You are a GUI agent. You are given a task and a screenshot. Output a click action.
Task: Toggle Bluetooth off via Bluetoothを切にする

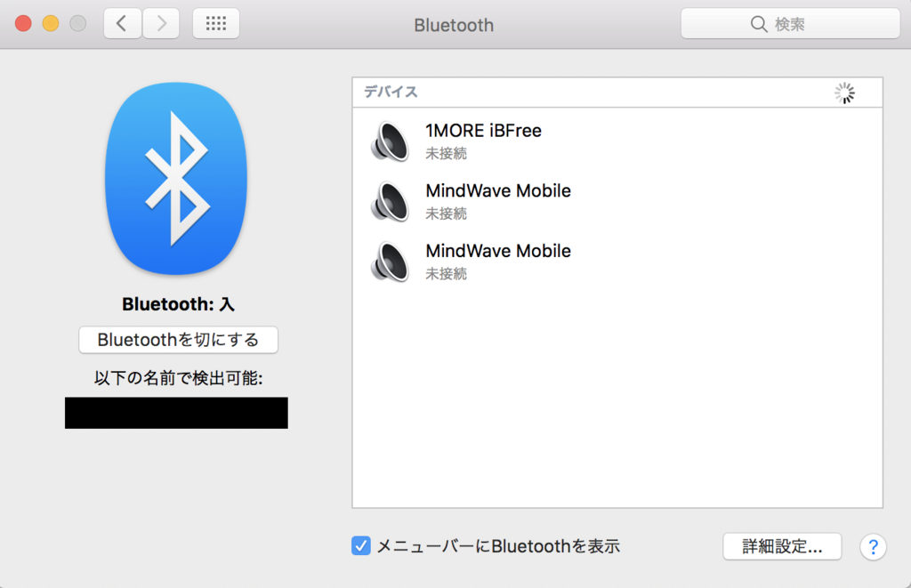click(178, 340)
